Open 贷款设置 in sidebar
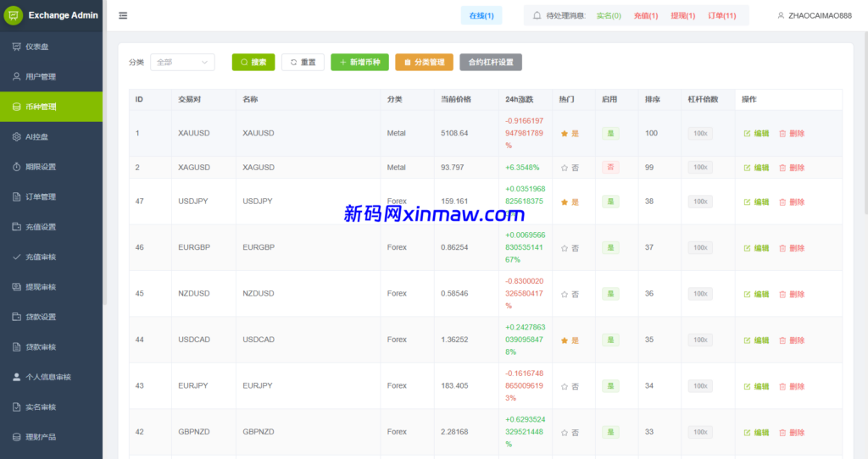Image resolution: width=868 pixels, height=459 pixels. pyautogui.click(x=51, y=317)
